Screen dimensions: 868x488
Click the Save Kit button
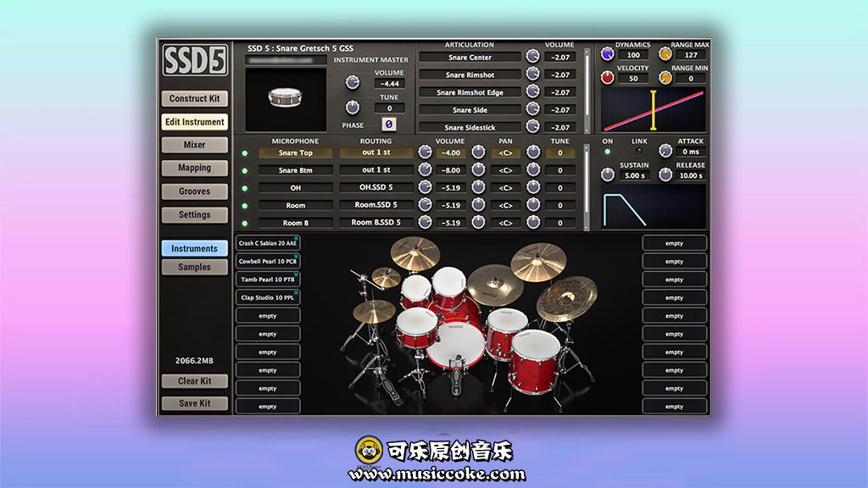(x=195, y=403)
